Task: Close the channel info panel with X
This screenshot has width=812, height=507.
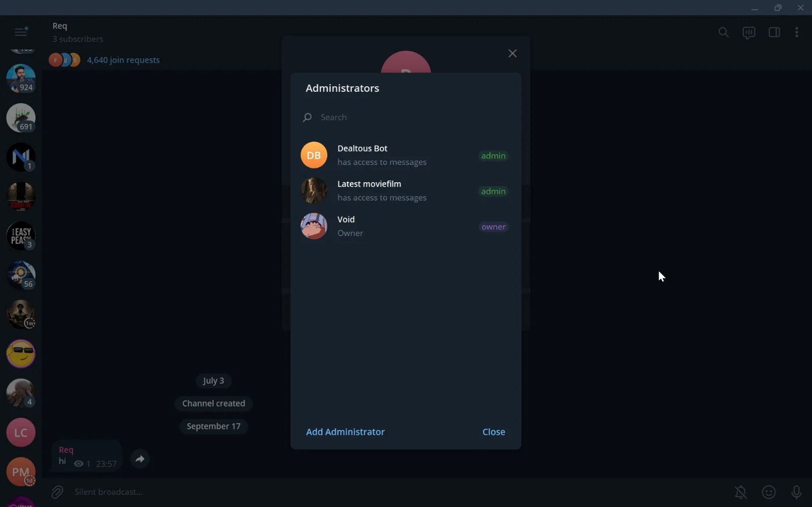Action: pos(513,53)
